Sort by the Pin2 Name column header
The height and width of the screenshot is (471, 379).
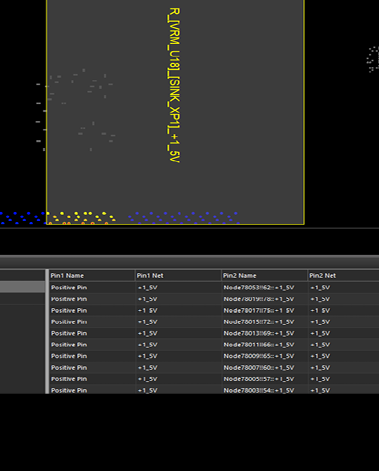point(264,275)
